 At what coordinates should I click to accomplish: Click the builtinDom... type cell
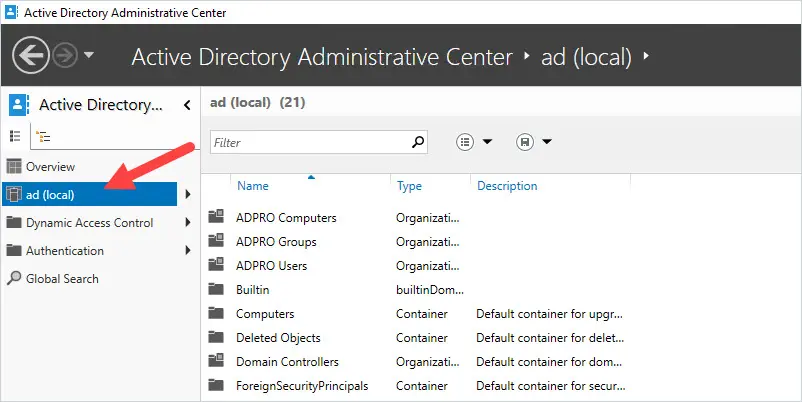pyautogui.click(x=430, y=290)
